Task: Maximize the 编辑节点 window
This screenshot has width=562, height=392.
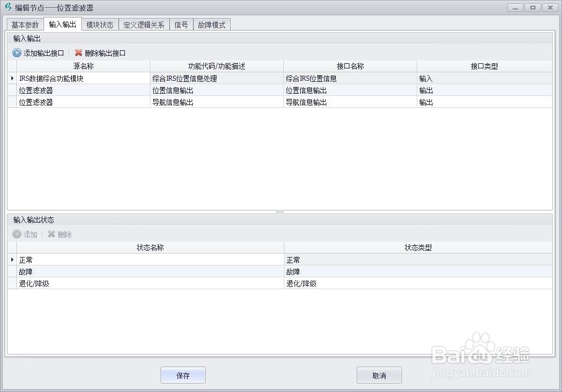Action: pos(533,8)
